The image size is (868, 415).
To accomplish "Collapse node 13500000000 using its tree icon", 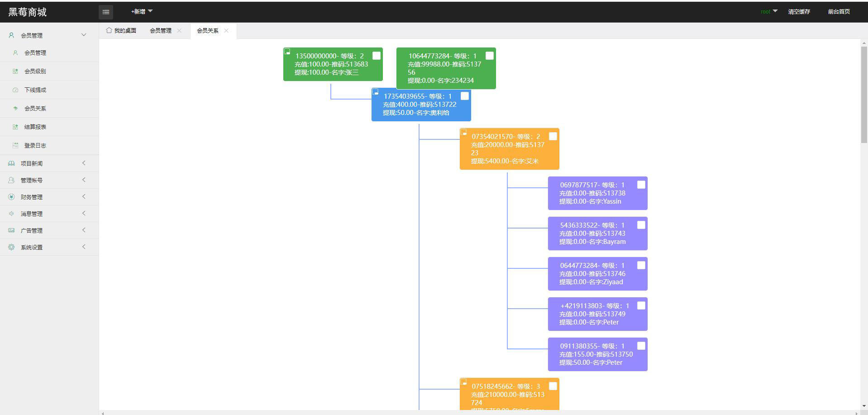I will coord(287,52).
